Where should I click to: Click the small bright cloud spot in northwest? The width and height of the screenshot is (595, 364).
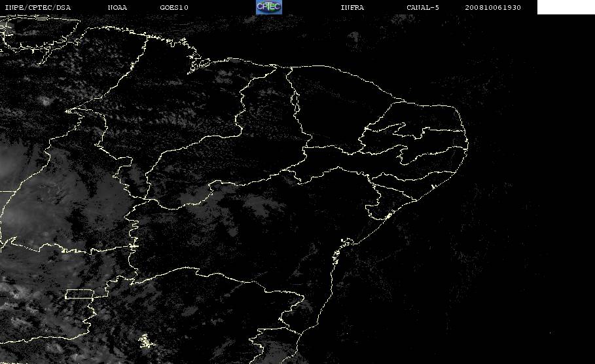click(46, 101)
